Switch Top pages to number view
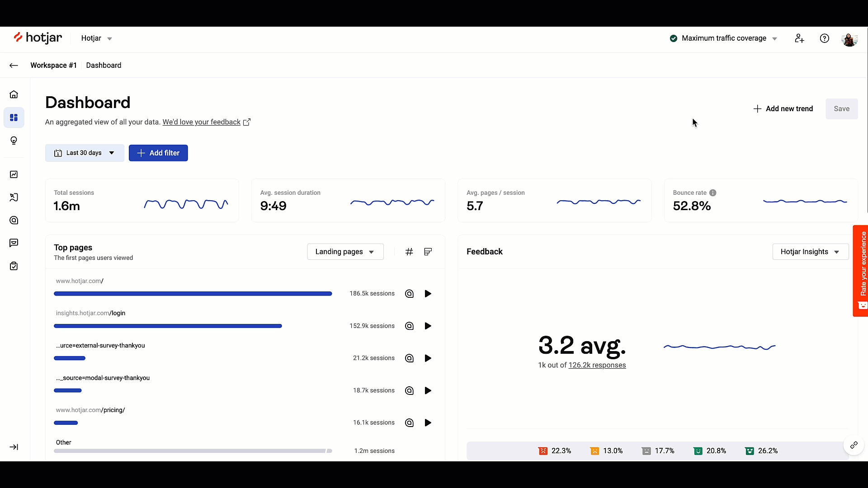The image size is (868, 488). (x=409, y=252)
